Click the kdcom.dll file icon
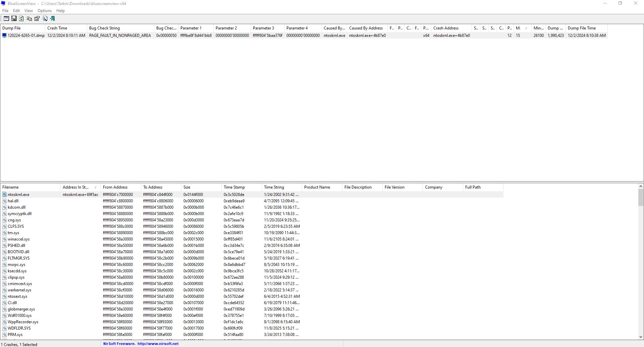The height and width of the screenshot is (347, 644). (x=4, y=207)
